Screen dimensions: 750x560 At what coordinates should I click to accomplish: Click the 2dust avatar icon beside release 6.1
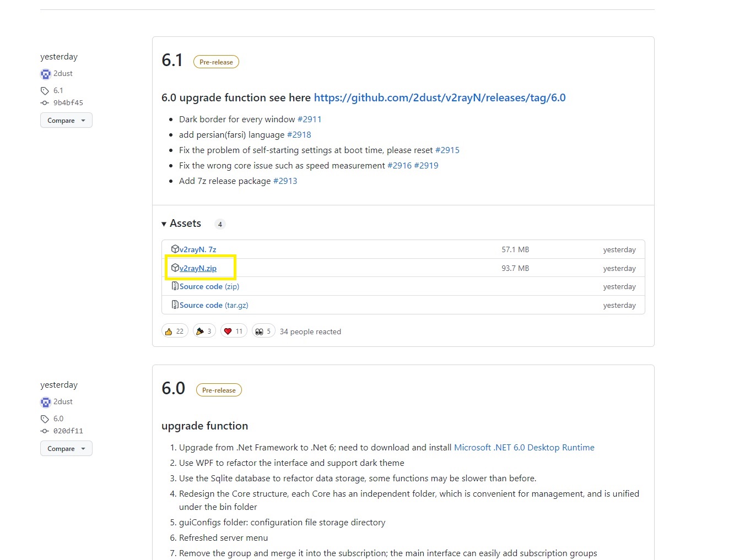(46, 74)
